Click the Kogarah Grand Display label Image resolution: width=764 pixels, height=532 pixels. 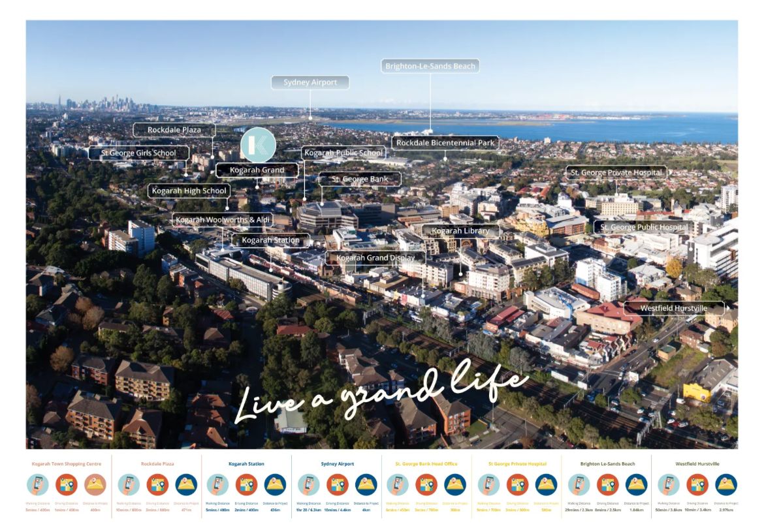(x=375, y=258)
